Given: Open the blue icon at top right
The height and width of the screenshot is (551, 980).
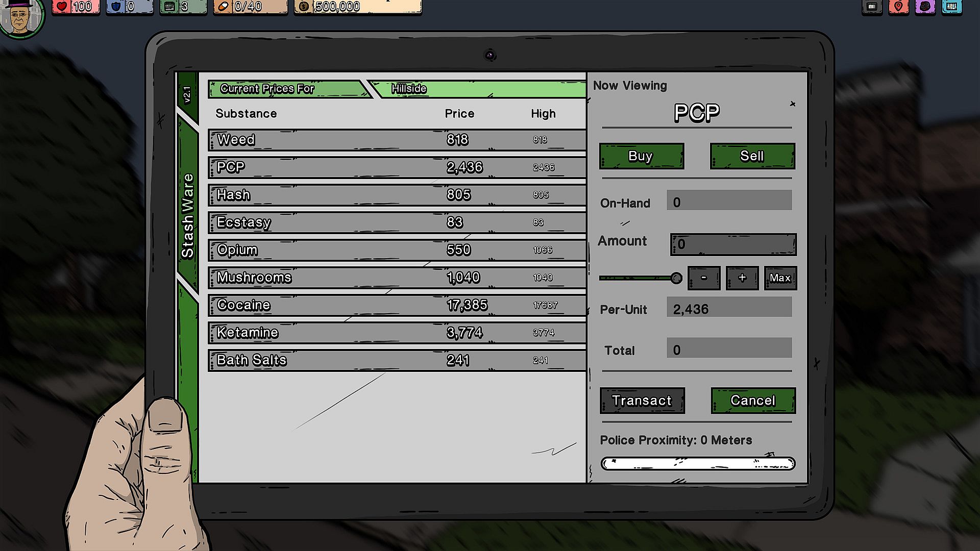Looking at the screenshot, I should coord(951,7).
